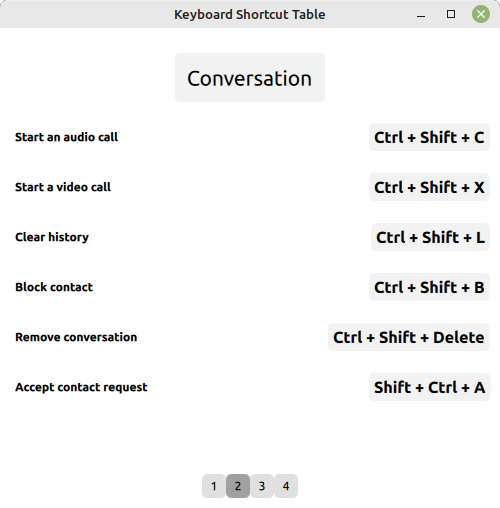Click the Start a video call label
This screenshot has width=500, height=508.
[63, 187]
